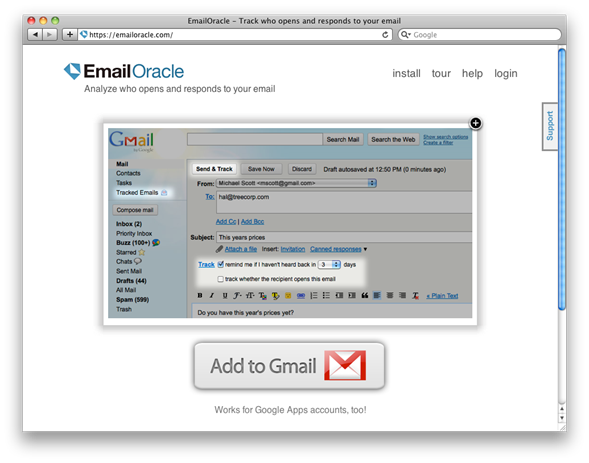Click the Google search field
Screen dimensions: 589x463
click(480, 35)
